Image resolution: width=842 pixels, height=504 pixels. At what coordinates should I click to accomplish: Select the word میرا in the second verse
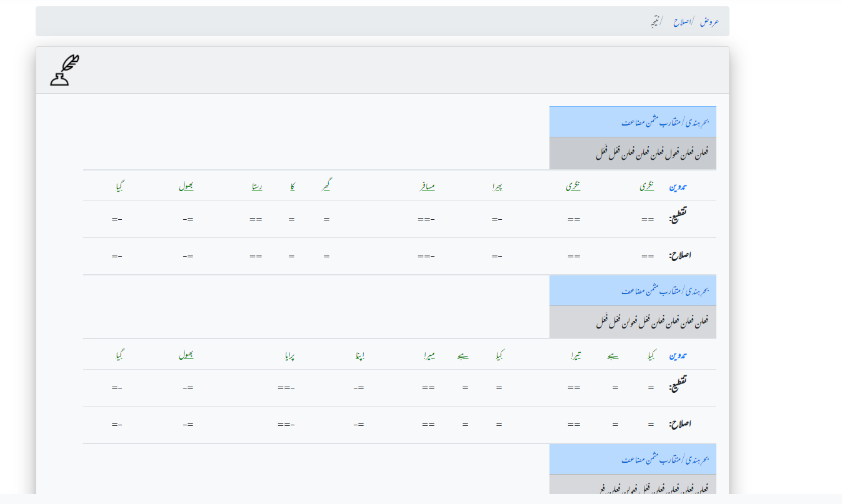[x=428, y=355]
